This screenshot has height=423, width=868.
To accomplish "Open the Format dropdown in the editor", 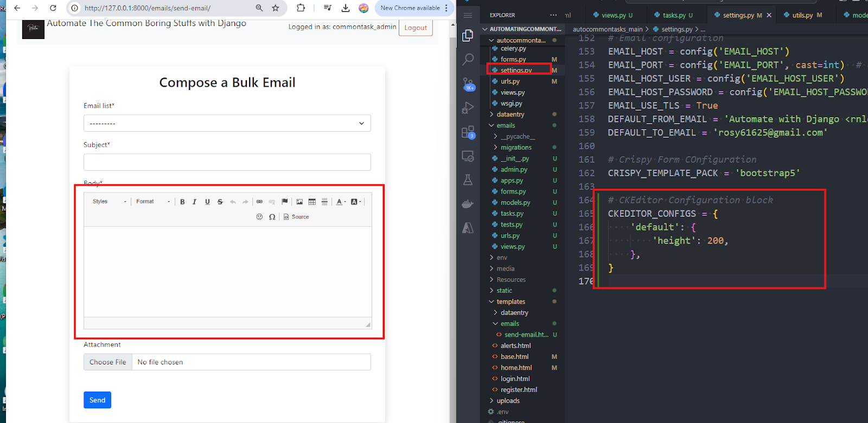I will (x=153, y=202).
